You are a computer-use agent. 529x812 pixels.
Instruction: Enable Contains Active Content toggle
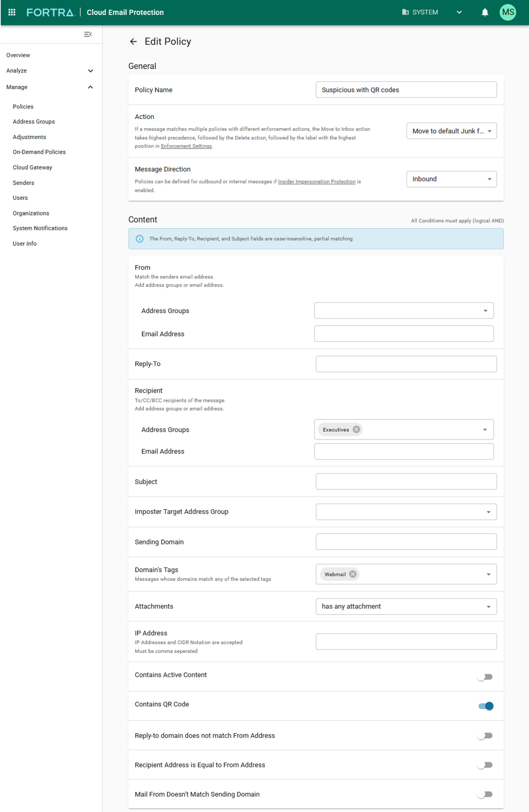[485, 677]
